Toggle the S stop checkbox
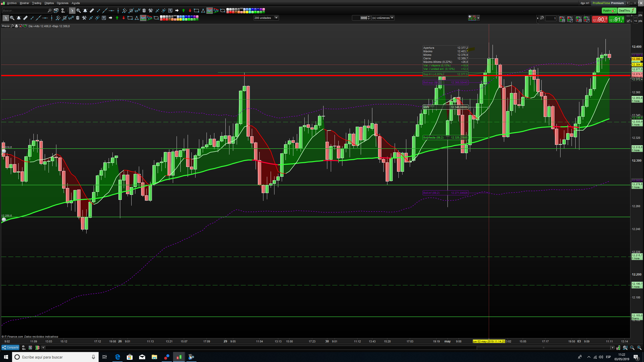644x362 pixels. tap(628, 16)
